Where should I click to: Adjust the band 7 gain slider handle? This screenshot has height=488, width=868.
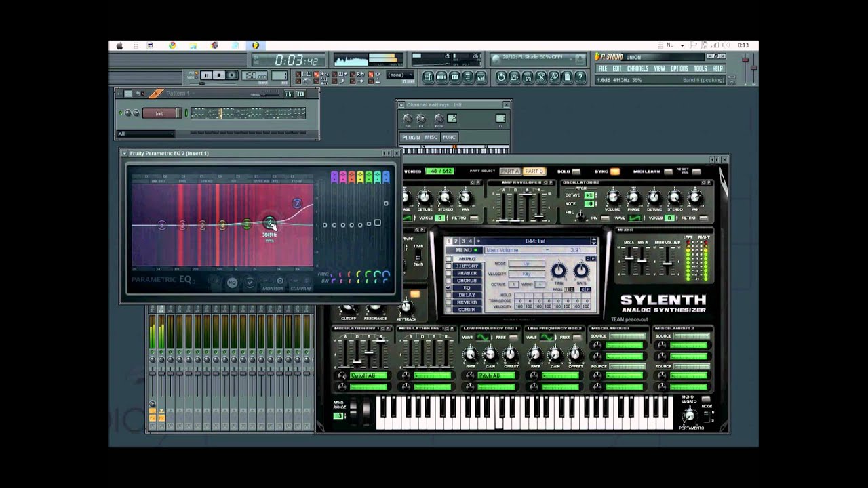pyautogui.click(x=386, y=203)
